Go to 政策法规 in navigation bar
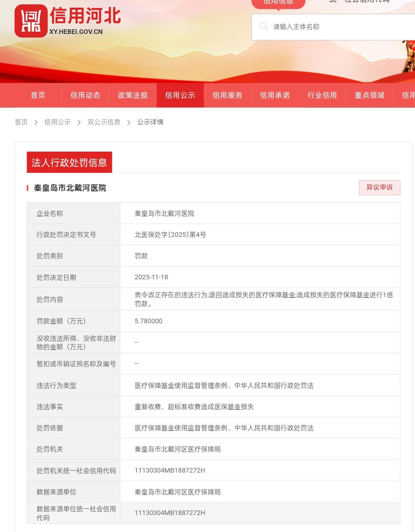The width and height of the screenshot is (415, 532). pyautogui.click(x=133, y=95)
